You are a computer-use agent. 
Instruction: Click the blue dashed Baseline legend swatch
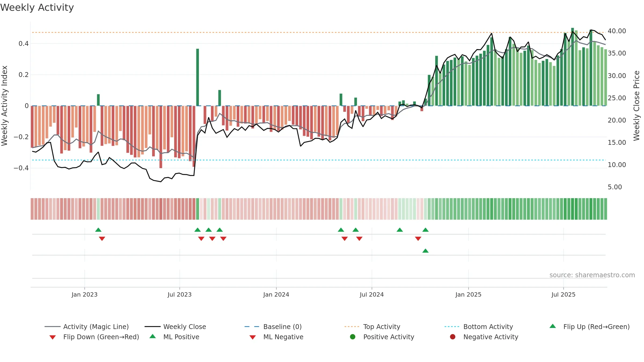252,327
